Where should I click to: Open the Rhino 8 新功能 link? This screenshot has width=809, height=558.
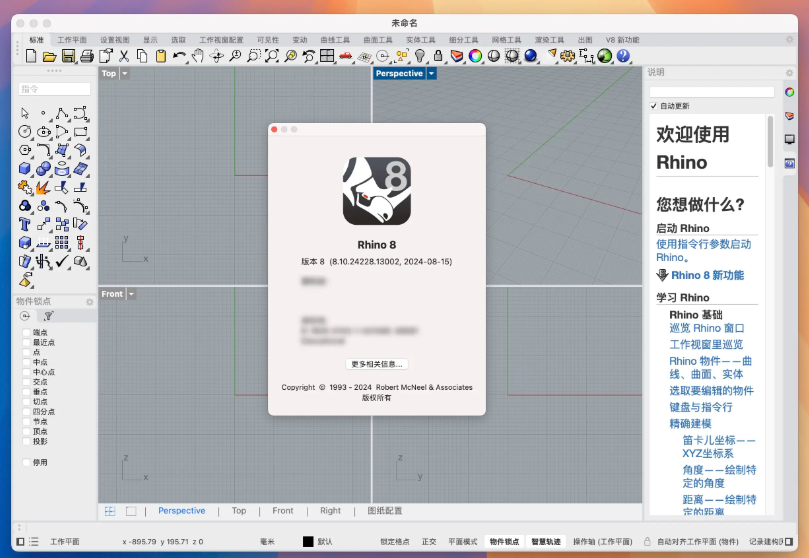coord(707,275)
